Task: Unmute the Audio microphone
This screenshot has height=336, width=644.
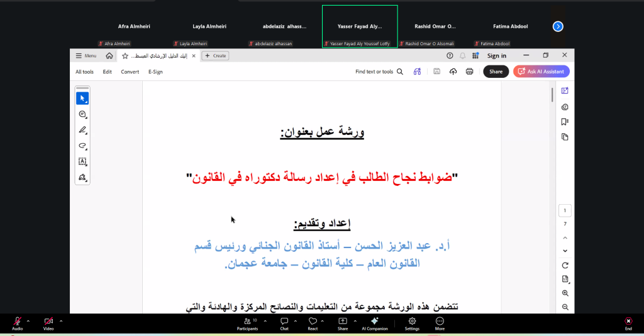Action: click(17, 323)
